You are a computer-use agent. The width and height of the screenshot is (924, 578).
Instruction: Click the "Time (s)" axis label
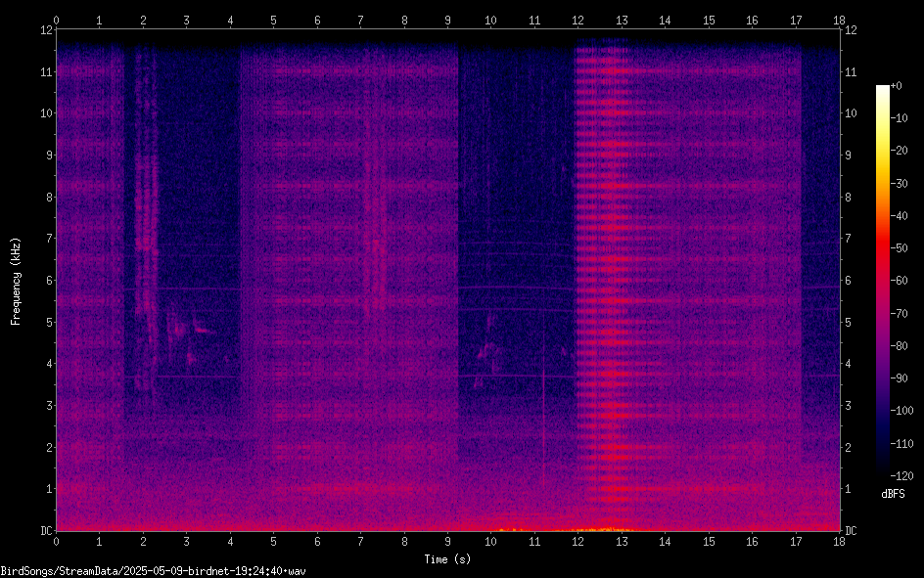pyautogui.click(x=447, y=559)
